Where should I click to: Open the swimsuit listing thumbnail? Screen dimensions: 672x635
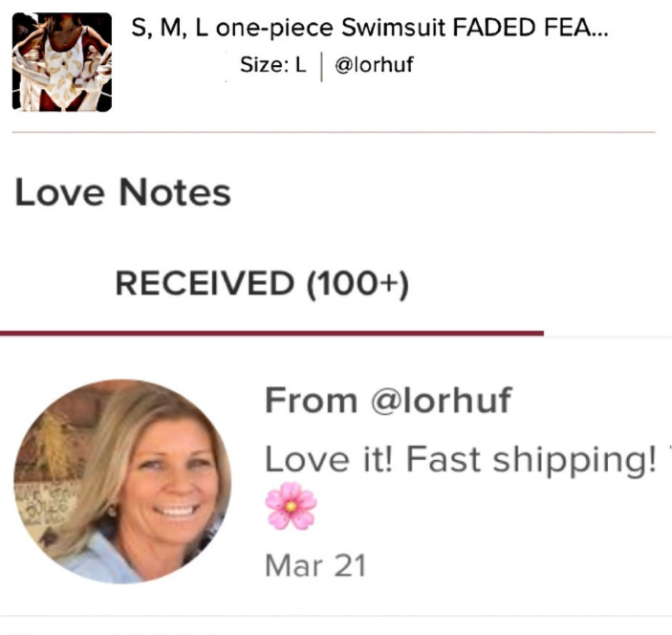point(62,62)
